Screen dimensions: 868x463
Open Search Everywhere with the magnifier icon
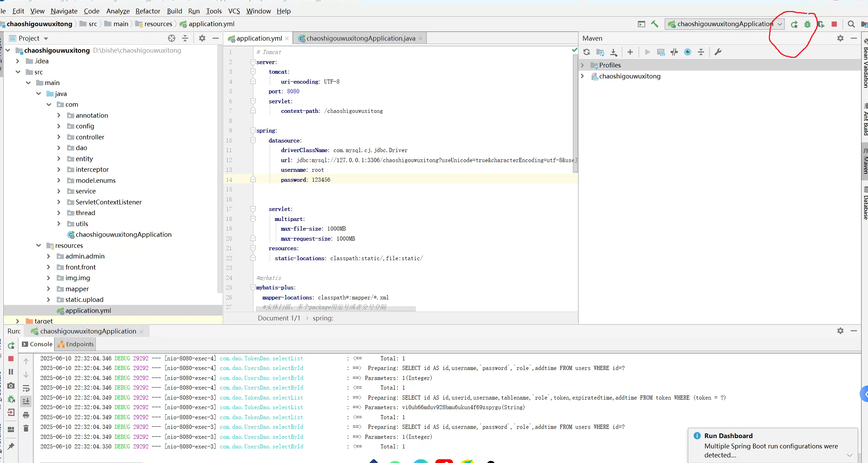851,24
